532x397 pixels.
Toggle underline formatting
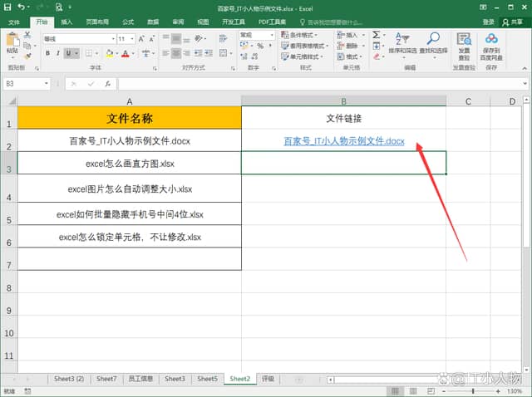(68, 53)
